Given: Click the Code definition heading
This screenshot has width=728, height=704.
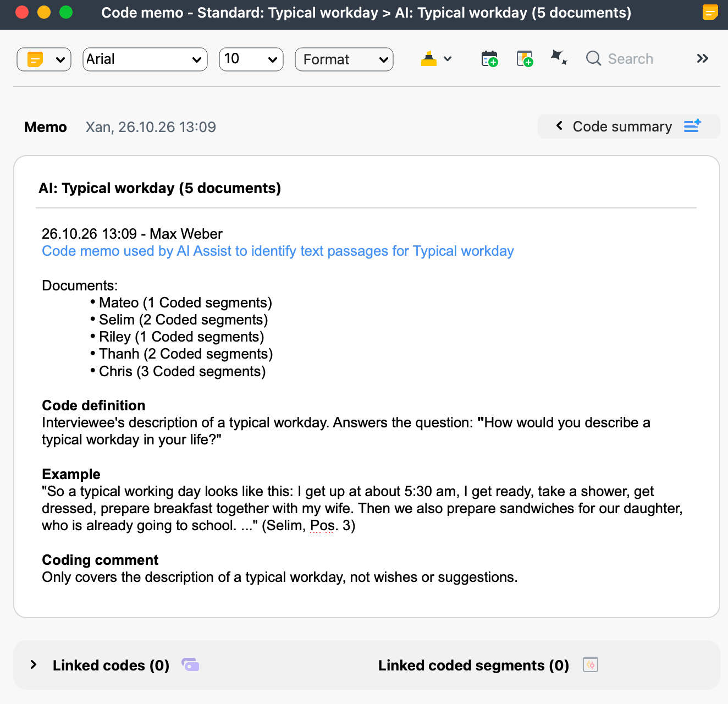Looking at the screenshot, I should coord(93,405).
